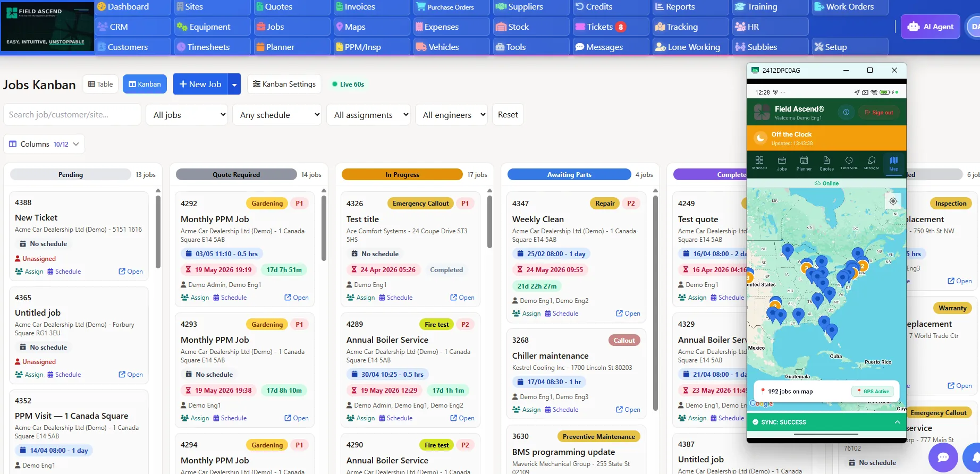
Task: Open the Quotes nav item
Action: tap(292, 7)
